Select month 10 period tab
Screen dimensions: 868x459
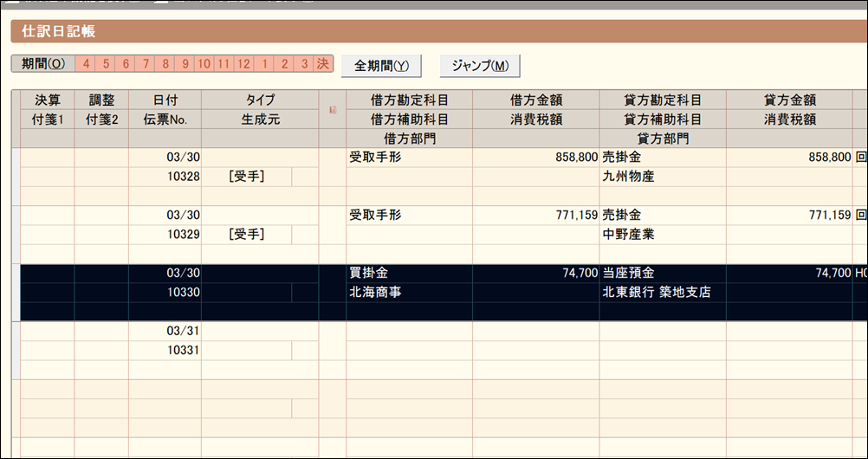[204, 64]
